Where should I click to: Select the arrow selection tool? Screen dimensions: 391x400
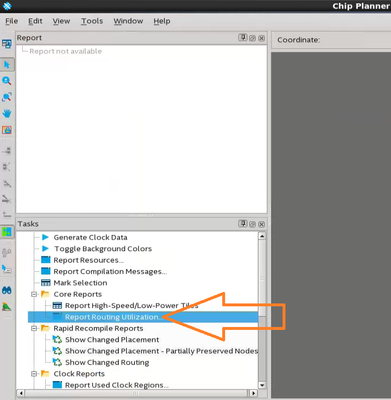7,64
